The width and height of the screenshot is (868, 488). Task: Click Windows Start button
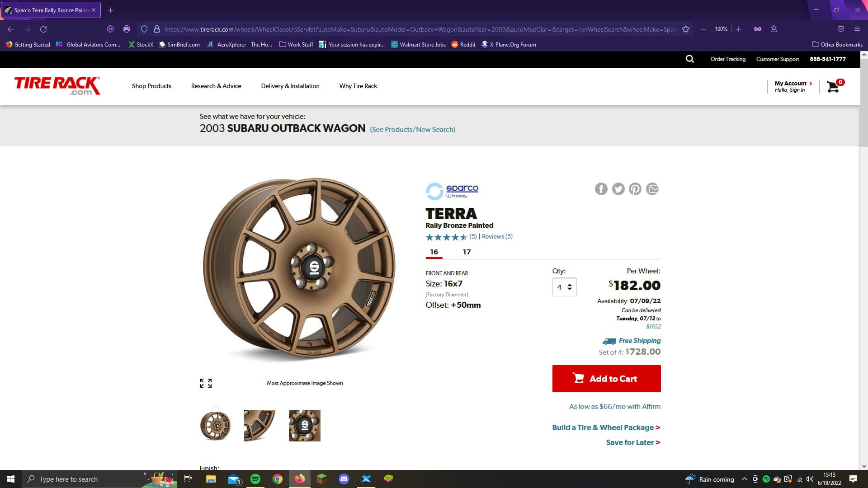click(11, 479)
